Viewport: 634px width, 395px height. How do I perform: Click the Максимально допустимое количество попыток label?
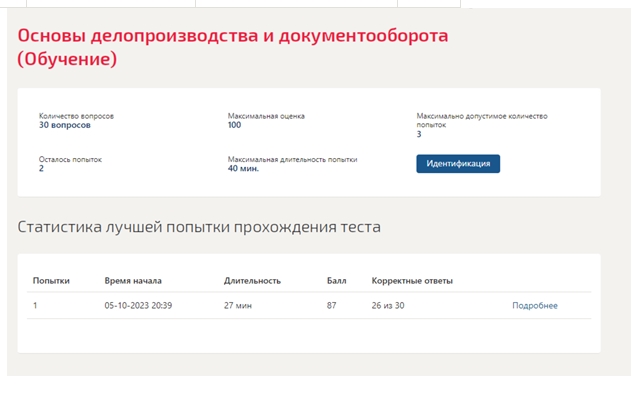click(x=482, y=120)
